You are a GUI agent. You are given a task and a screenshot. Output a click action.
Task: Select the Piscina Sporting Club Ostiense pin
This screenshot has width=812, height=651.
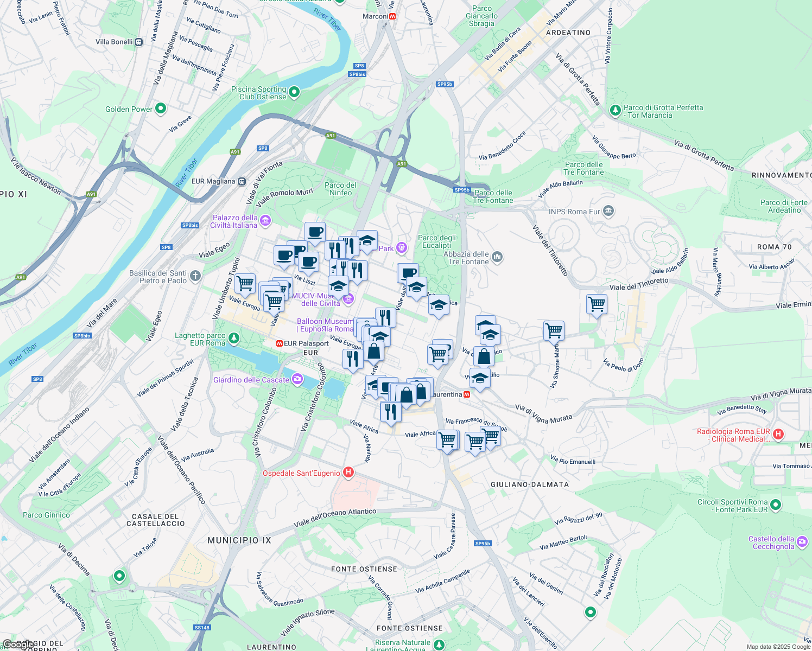pos(294,92)
